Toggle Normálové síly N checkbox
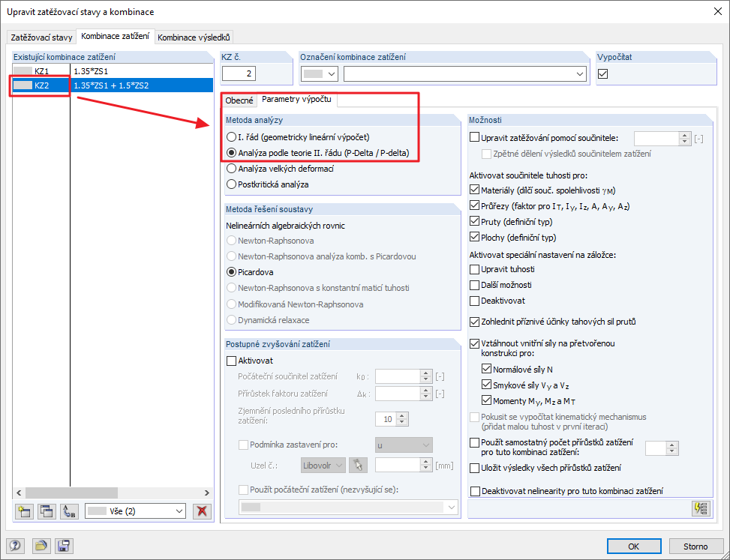The height and width of the screenshot is (560, 730). 486,369
